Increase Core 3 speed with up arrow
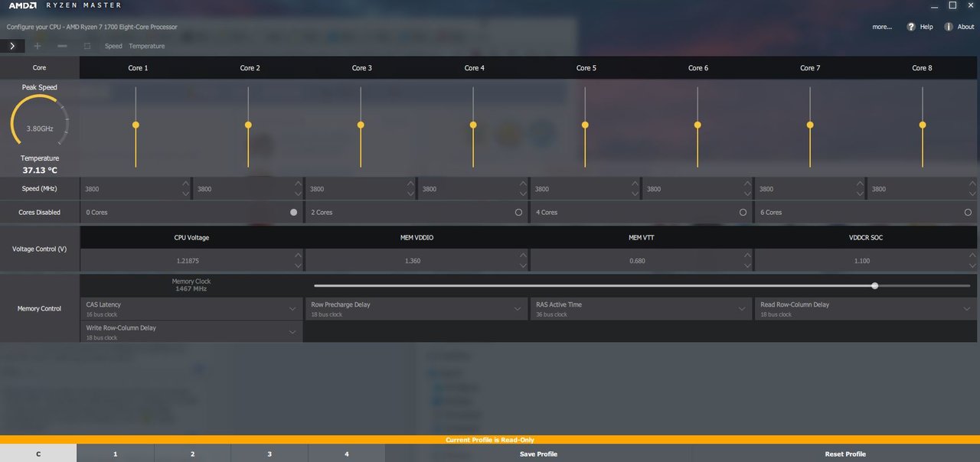The width and height of the screenshot is (980, 462). point(410,184)
